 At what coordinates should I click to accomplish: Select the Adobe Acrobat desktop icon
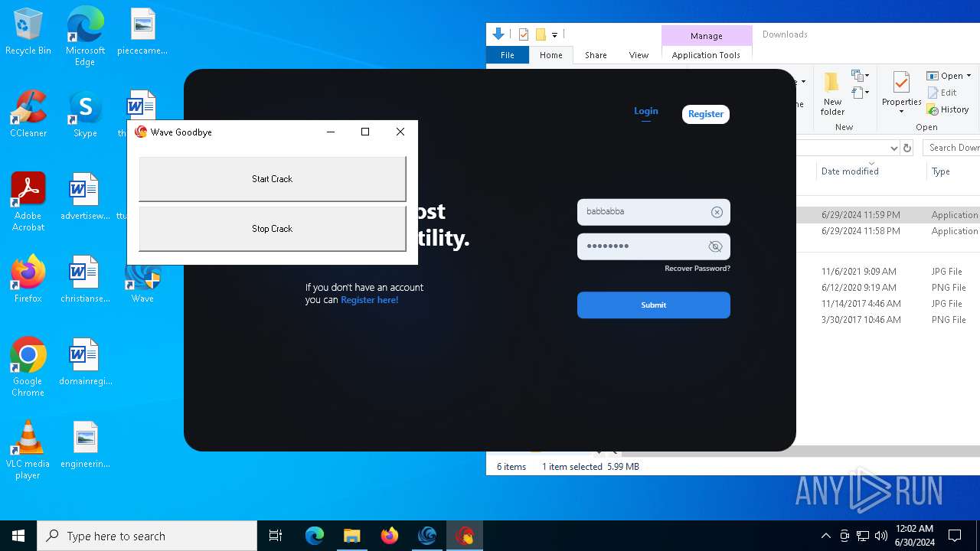click(28, 201)
